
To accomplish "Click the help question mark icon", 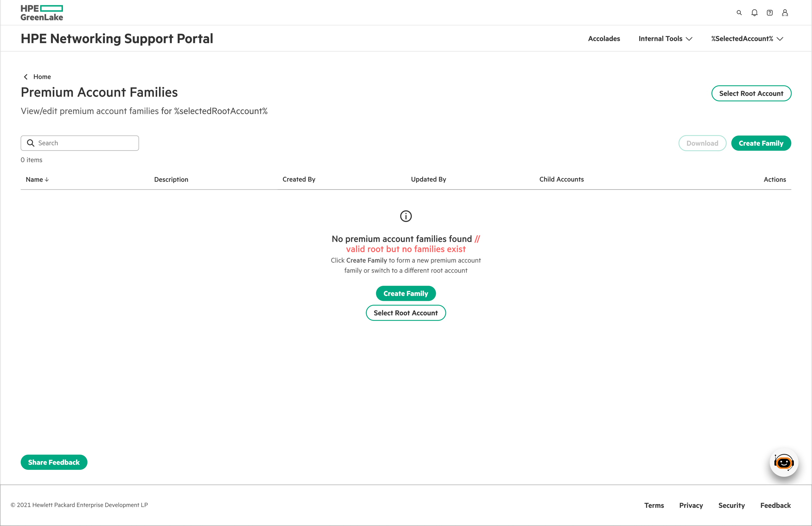I will (x=770, y=13).
